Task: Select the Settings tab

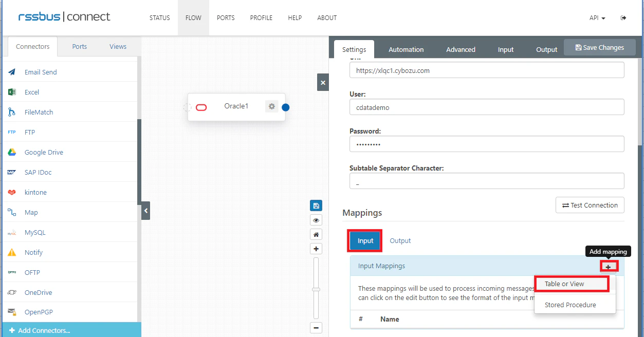Action: (354, 49)
